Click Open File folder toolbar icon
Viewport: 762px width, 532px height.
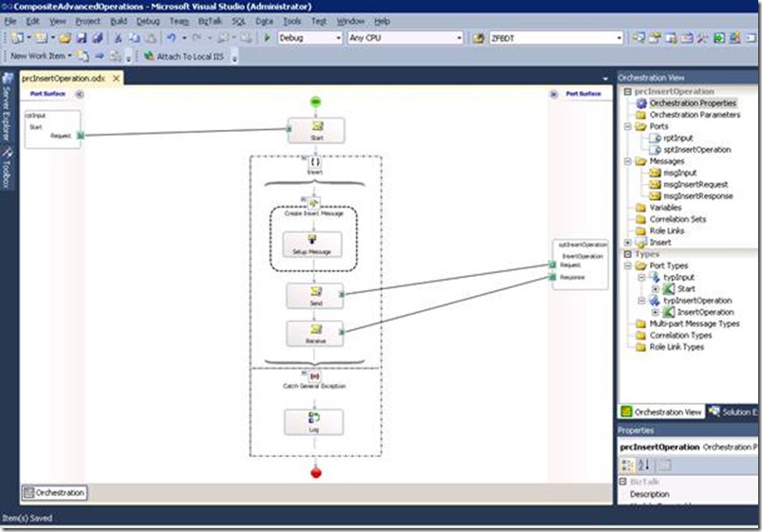(65, 38)
